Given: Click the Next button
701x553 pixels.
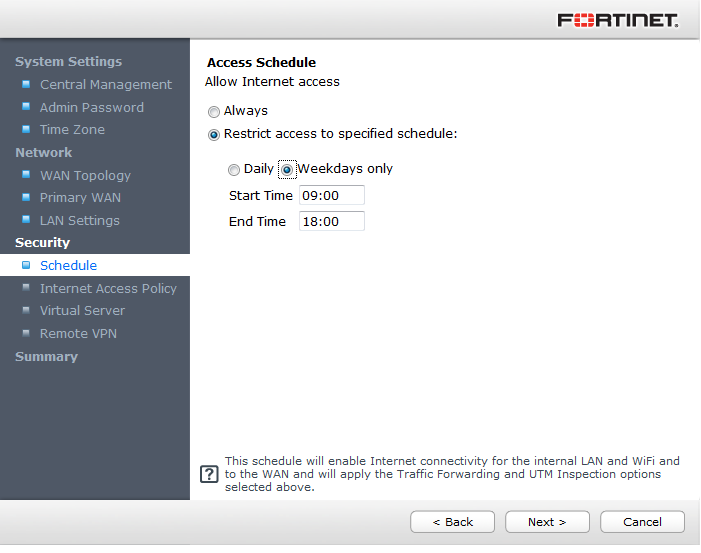Looking at the screenshot, I should [x=547, y=522].
